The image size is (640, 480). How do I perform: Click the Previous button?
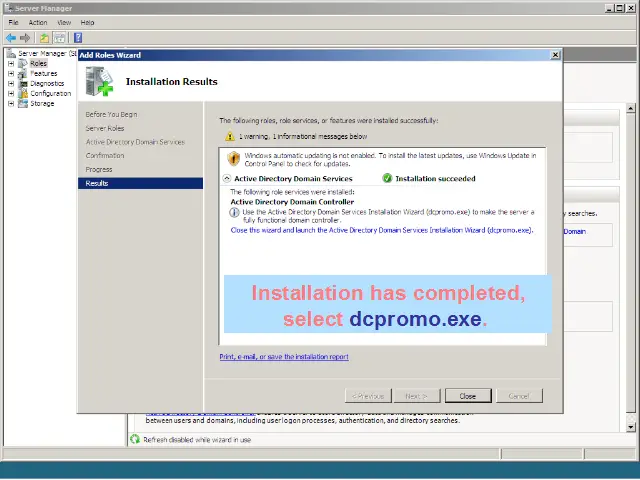pos(368,396)
